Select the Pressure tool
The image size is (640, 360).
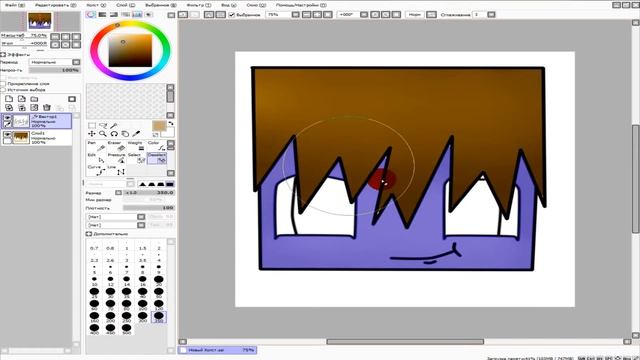tap(116, 158)
